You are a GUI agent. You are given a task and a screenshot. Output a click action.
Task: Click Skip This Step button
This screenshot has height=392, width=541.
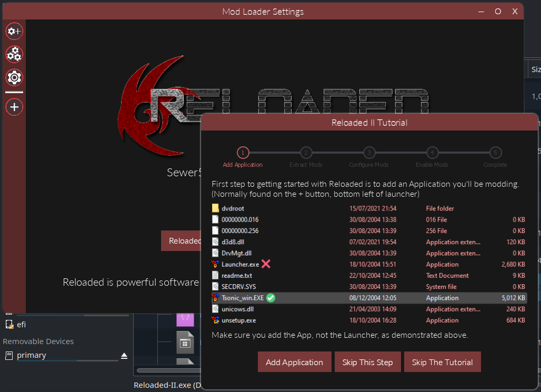coord(367,362)
